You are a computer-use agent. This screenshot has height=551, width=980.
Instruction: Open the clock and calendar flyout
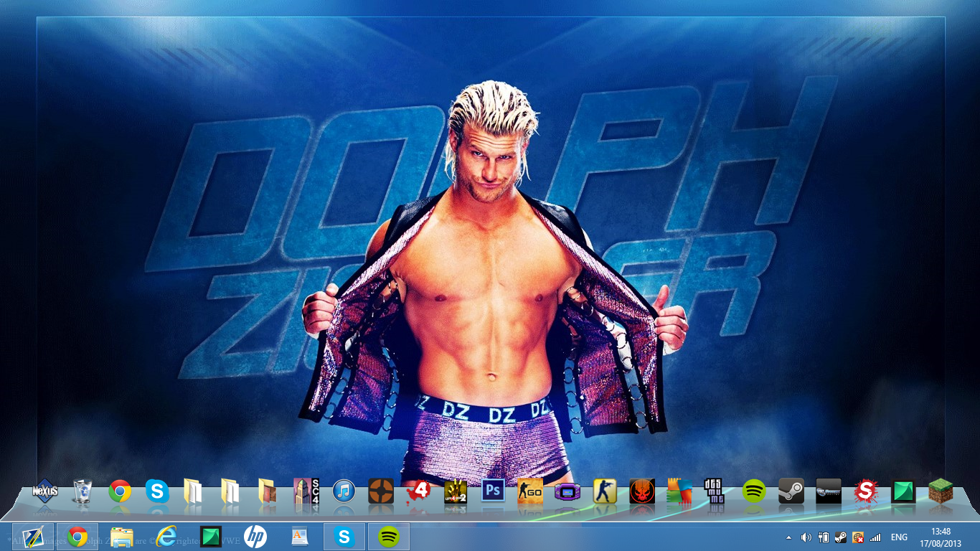pos(941,537)
